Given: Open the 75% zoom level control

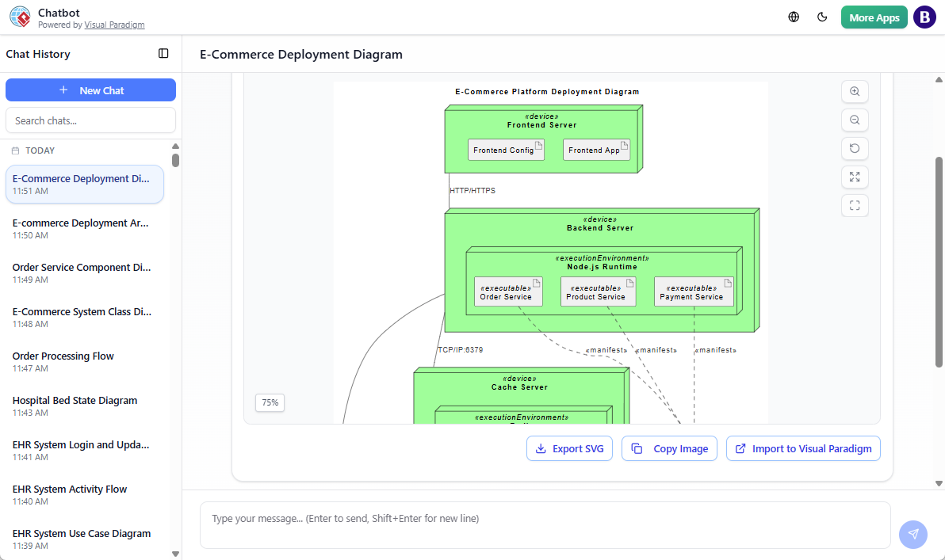Looking at the screenshot, I should click(270, 402).
